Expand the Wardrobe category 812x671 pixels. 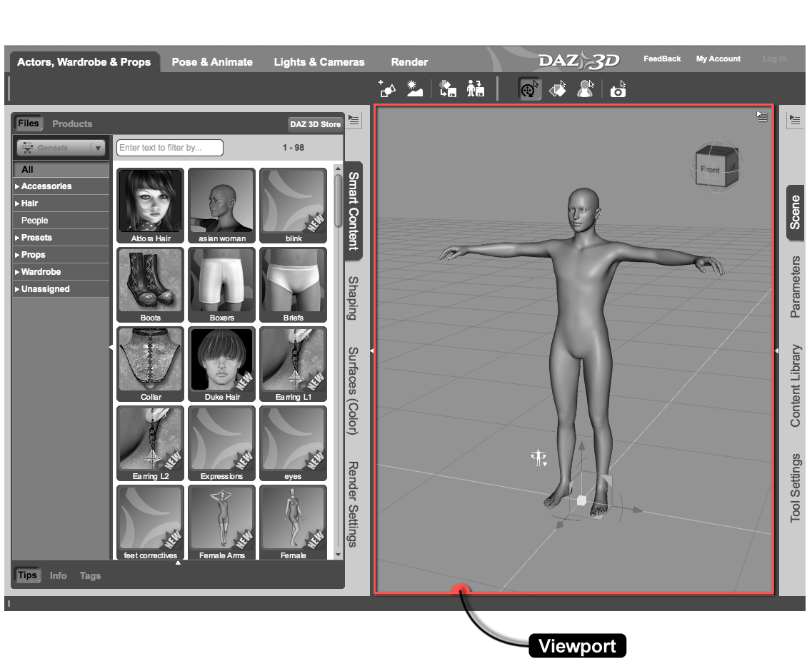(x=41, y=272)
